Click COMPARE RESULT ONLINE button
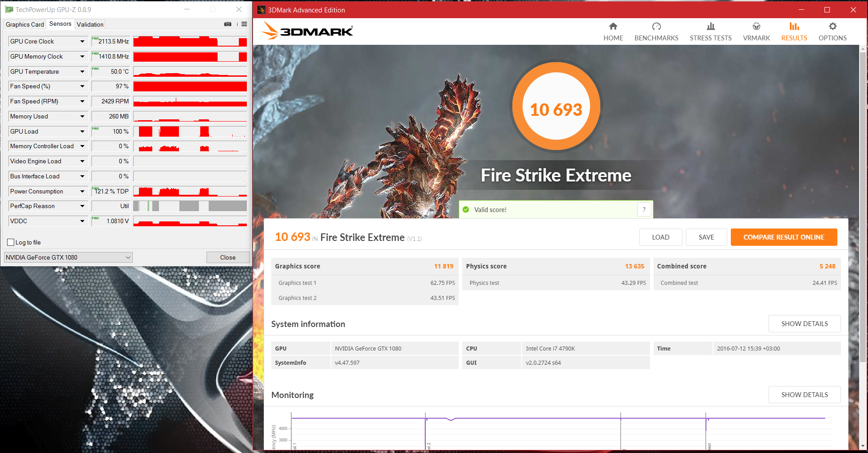868x453 pixels. click(x=784, y=237)
